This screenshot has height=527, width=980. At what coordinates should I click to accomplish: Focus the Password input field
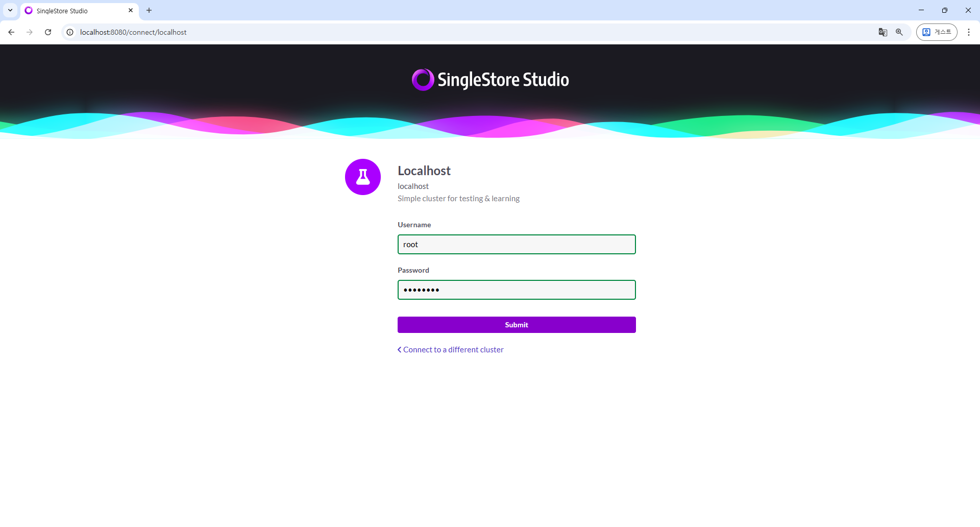click(517, 290)
